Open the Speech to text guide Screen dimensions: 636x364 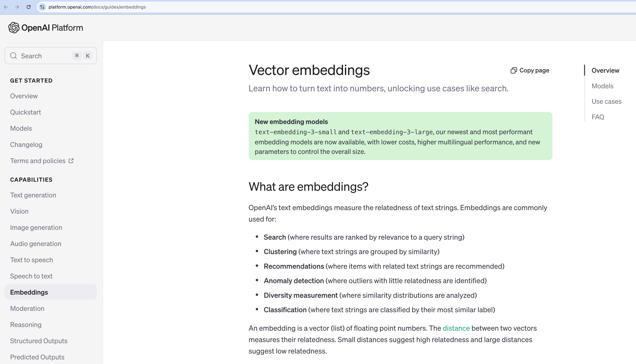click(31, 276)
